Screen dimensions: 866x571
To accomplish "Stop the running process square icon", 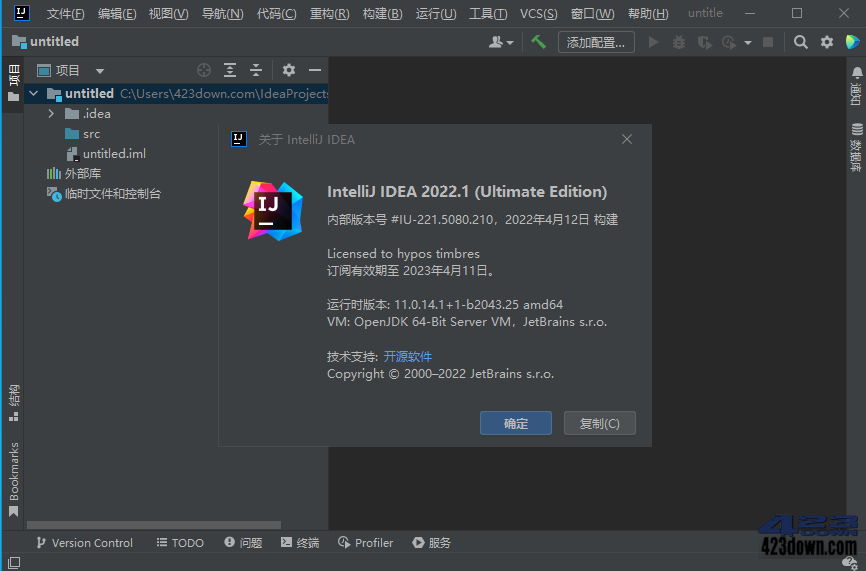I will point(768,42).
